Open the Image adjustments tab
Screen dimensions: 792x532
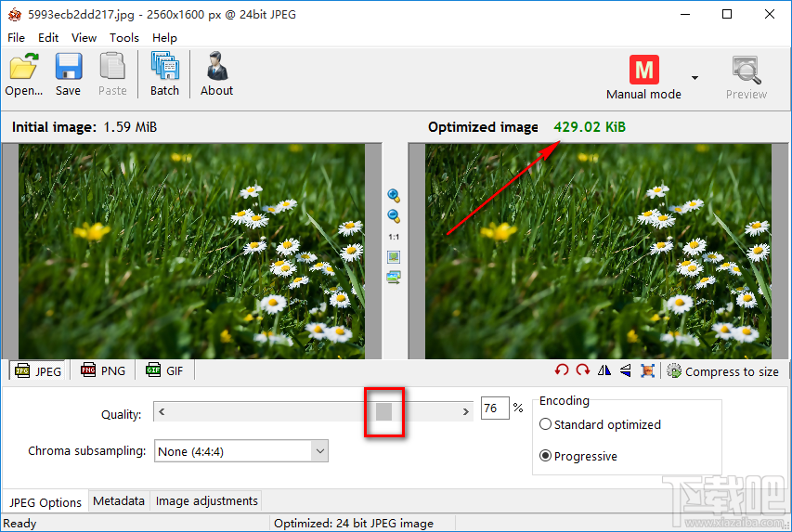pyautogui.click(x=206, y=500)
